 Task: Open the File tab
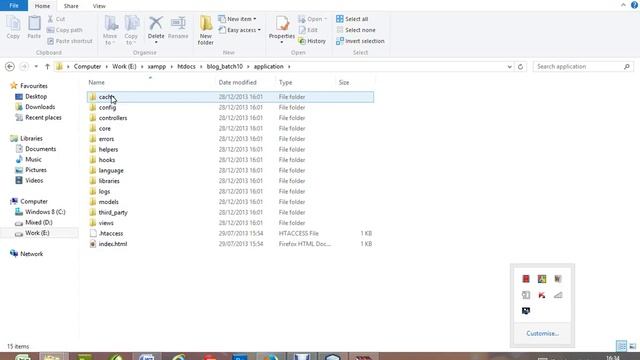[x=14, y=6]
